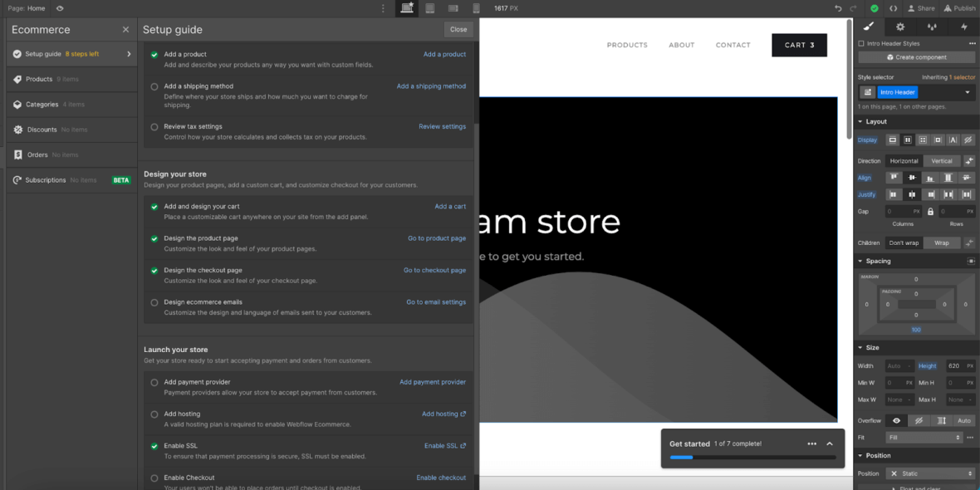Open the Position Static dropdown

[930, 473]
